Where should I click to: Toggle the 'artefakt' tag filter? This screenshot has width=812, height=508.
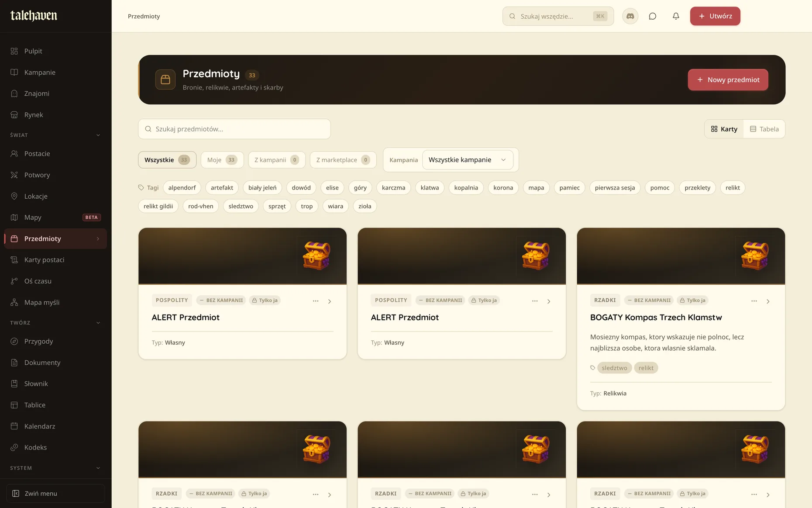point(222,187)
